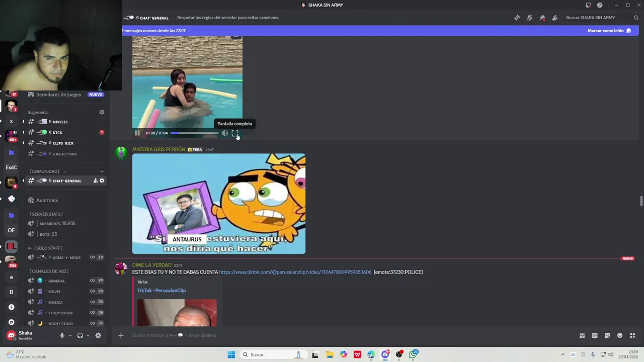Open Windows Start menu
644x362 pixels.
(231, 354)
